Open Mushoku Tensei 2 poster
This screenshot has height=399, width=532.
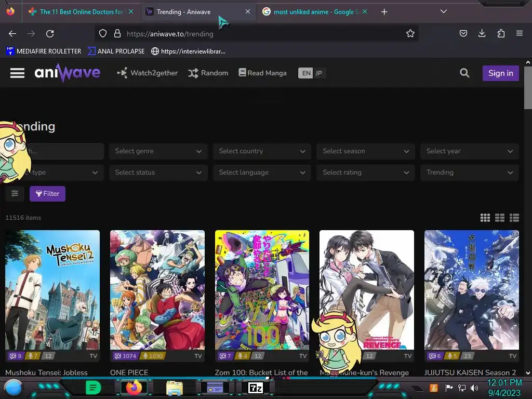(52, 290)
